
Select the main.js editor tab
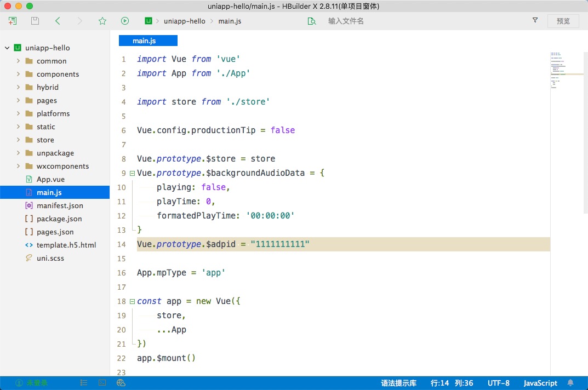coord(148,41)
